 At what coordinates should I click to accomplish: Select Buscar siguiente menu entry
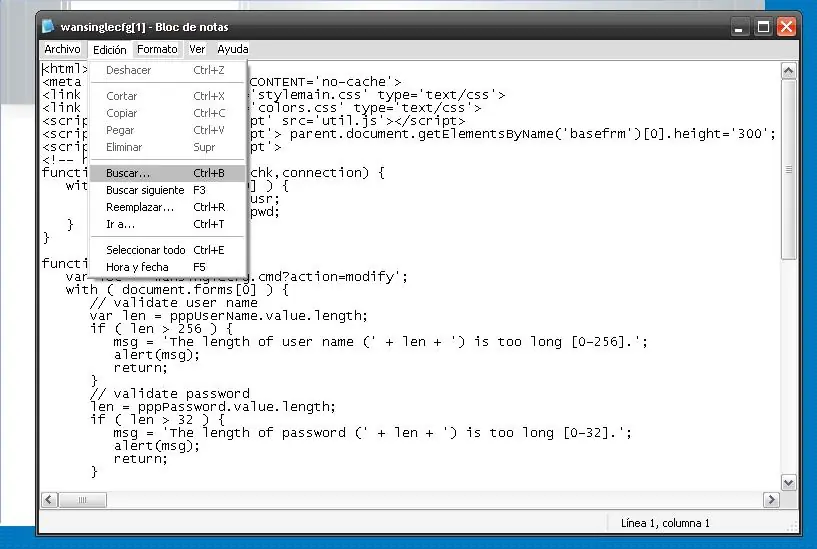tap(167, 190)
